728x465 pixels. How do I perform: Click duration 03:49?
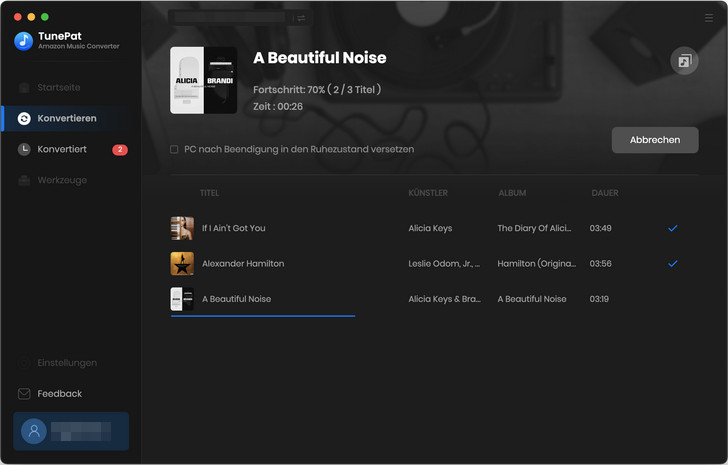(600, 228)
